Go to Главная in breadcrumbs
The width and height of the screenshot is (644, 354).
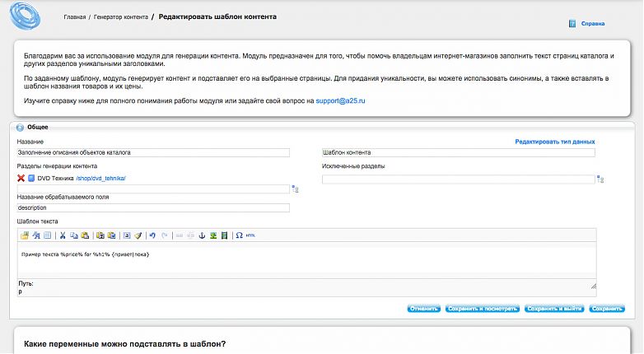74,16
